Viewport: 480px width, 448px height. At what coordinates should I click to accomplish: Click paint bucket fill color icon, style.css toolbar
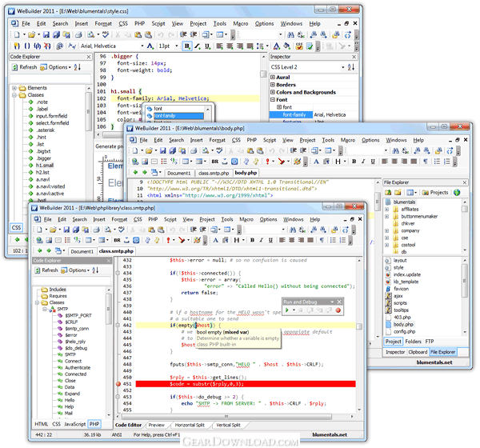coord(287,46)
